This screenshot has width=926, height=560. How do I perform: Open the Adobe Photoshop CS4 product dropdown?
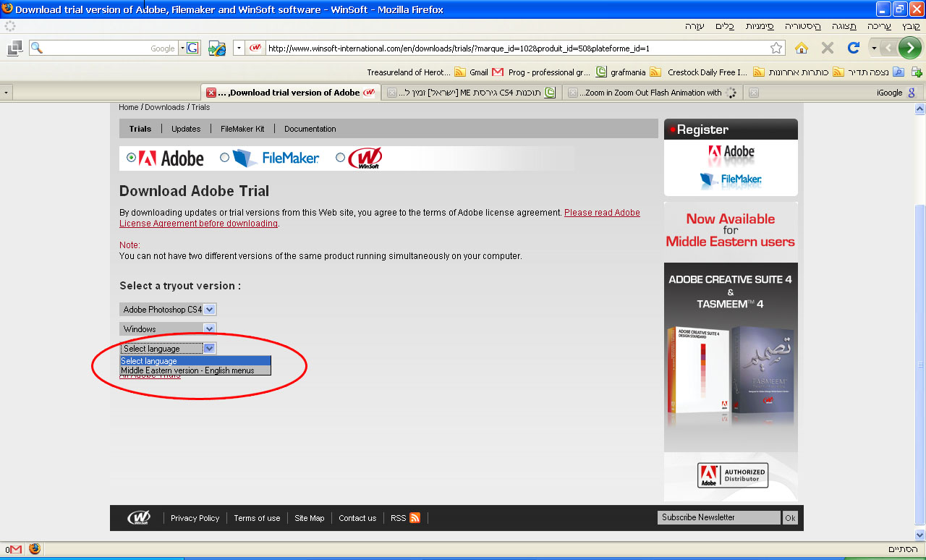coord(168,310)
